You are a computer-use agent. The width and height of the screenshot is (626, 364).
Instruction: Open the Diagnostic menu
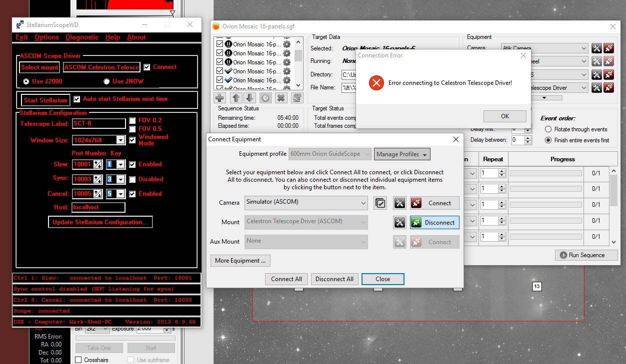point(82,37)
